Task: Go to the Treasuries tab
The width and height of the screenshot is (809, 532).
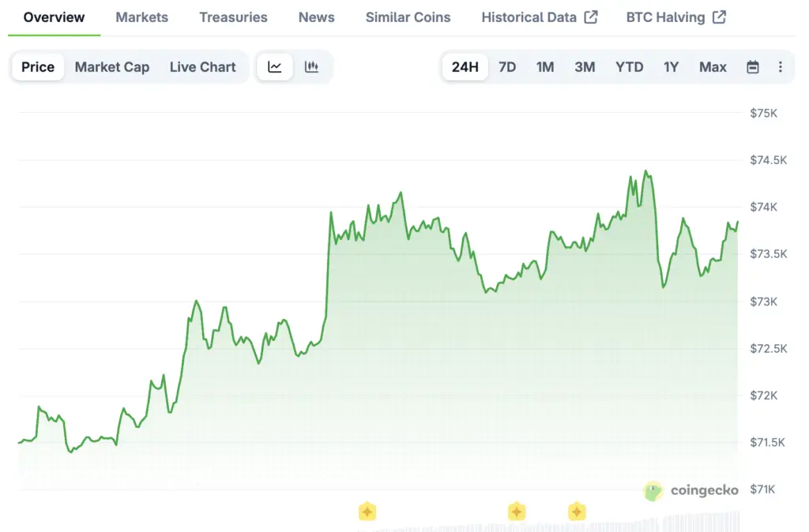Action: pyautogui.click(x=233, y=17)
